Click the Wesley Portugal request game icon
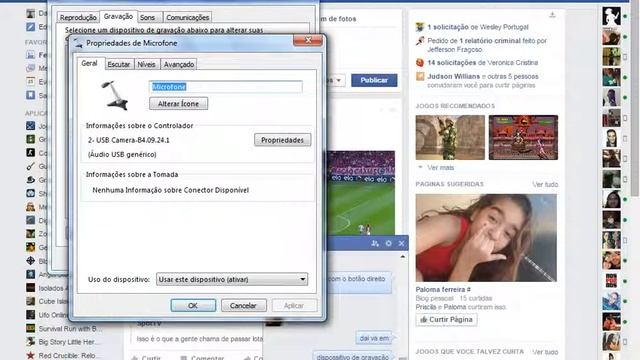640x360 pixels. pyautogui.click(x=420, y=27)
